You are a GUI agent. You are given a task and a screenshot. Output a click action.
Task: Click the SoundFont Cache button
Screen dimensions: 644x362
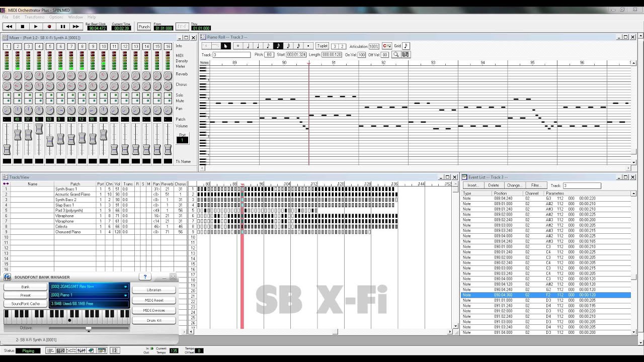[x=26, y=304]
